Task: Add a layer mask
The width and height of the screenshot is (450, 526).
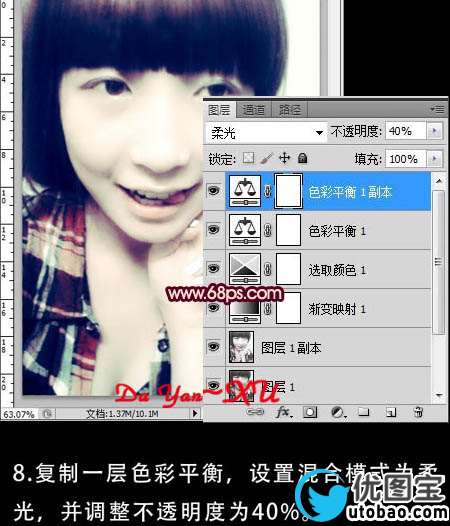Action: click(x=310, y=412)
